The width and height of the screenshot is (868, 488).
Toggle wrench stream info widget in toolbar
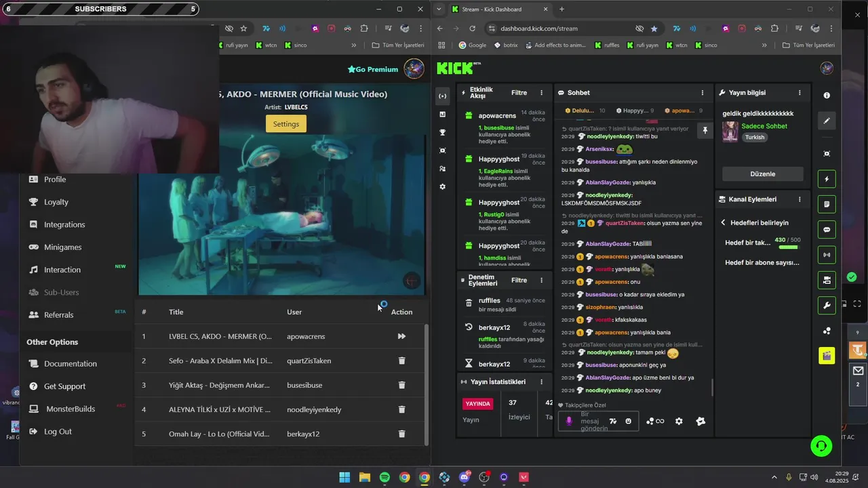pyautogui.click(x=827, y=306)
